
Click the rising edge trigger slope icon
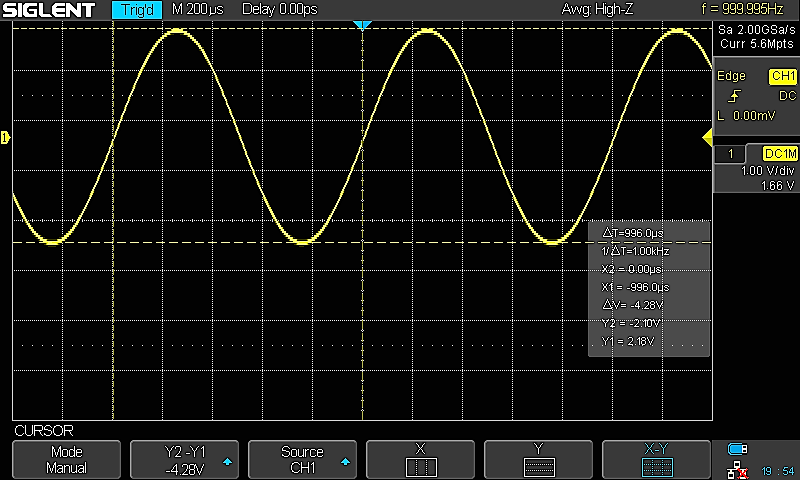[x=735, y=96]
